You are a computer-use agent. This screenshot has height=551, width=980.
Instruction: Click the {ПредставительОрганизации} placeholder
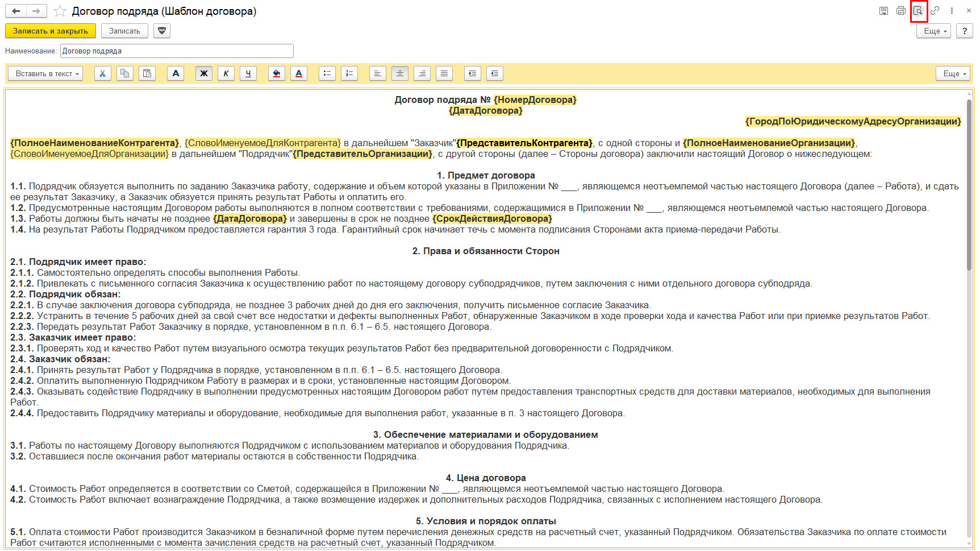(362, 154)
